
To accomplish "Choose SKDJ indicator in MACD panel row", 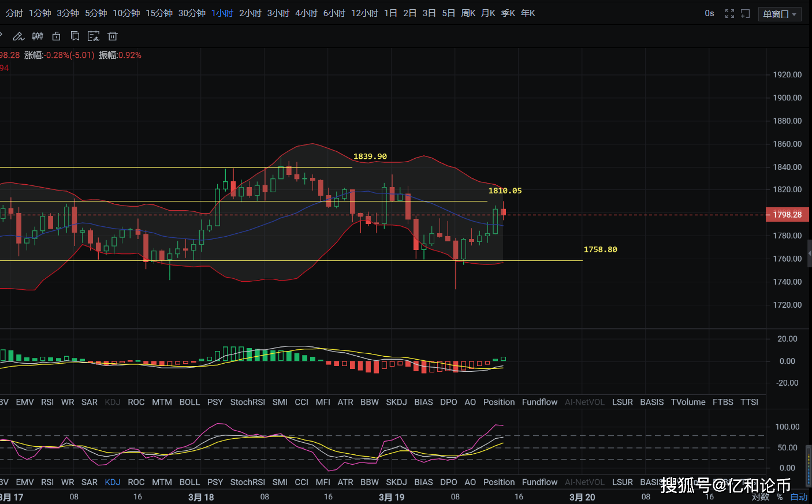I will pos(396,402).
